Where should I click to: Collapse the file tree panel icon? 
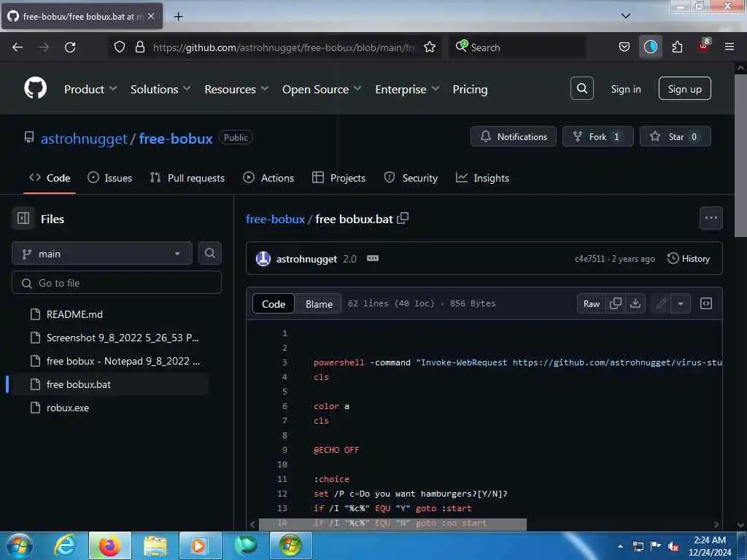pyautogui.click(x=23, y=218)
